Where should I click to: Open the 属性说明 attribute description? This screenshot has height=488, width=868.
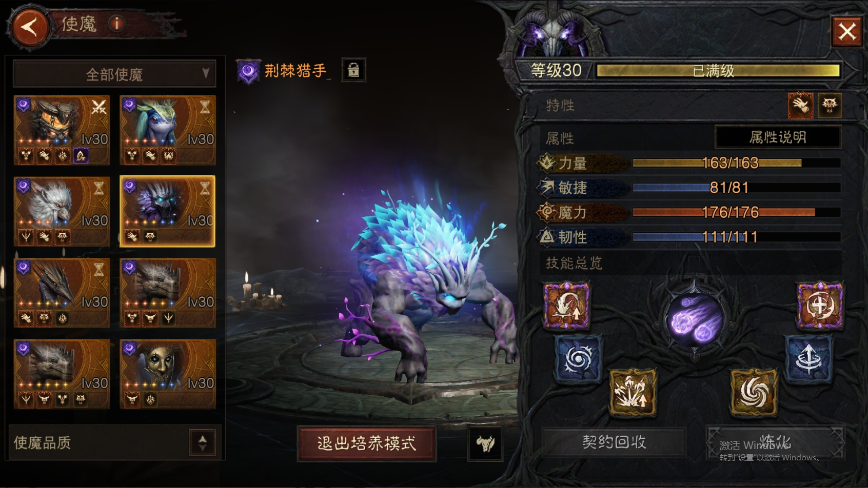pyautogui.click(x=778, y=137)
